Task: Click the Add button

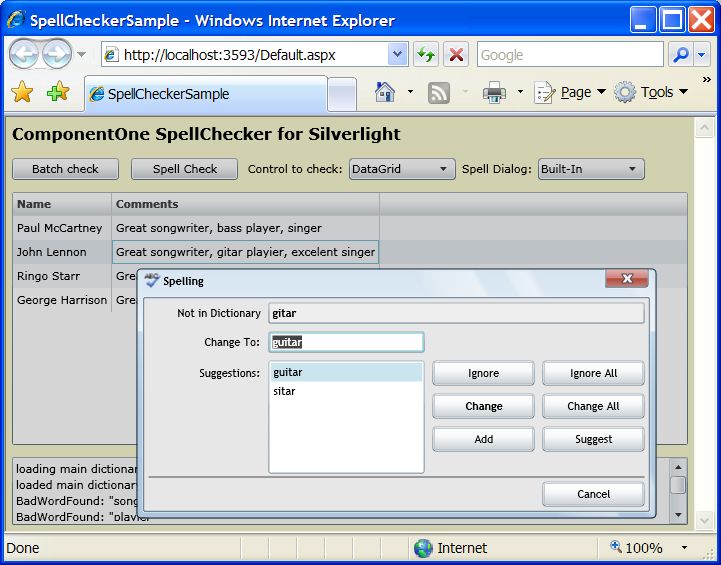Action: coord(483,439)
